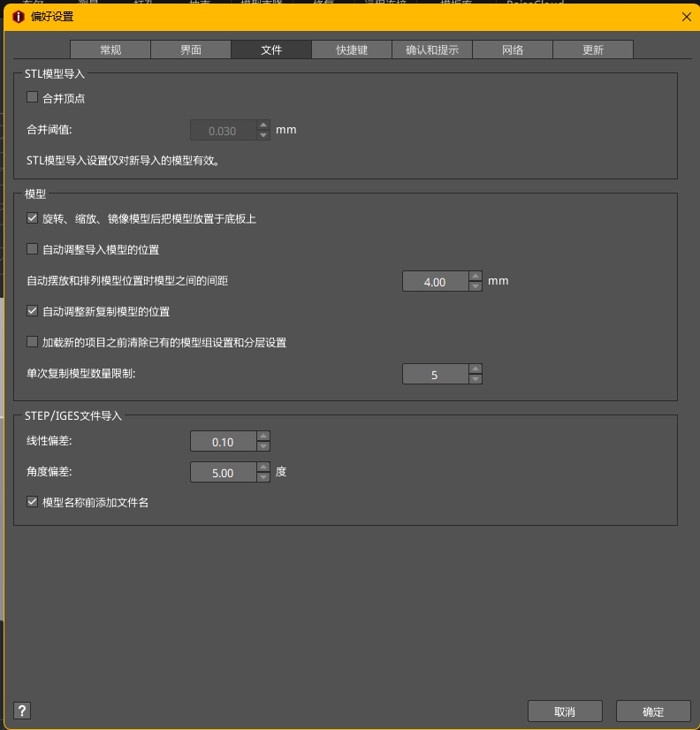Switch to the 常规 tab
The image size is (700, 730).
[x=110, y=49]
